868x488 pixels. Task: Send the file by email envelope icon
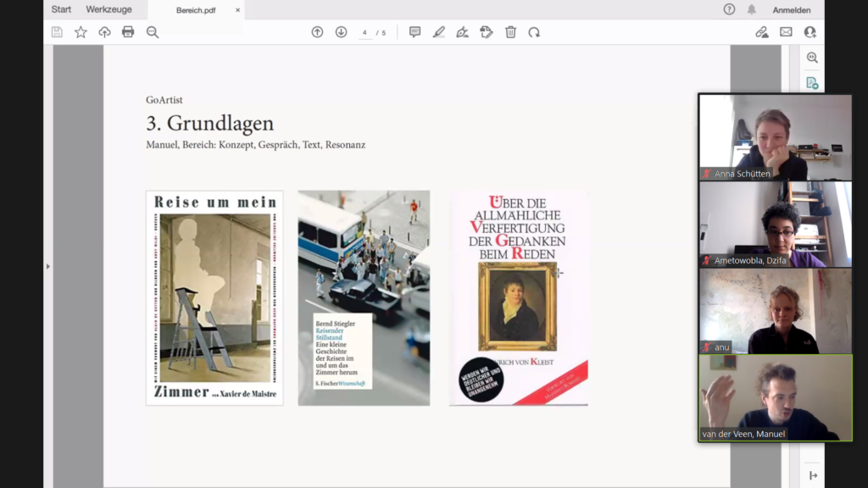(x=786, y=32)
